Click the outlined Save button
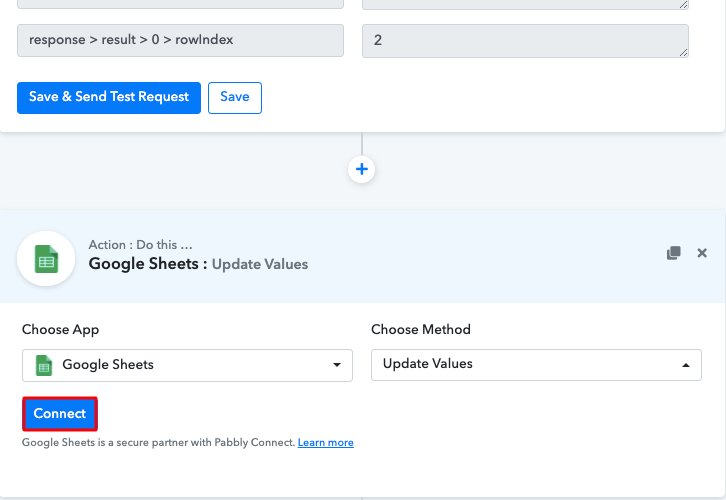This screenshot has width=726, height=500. point(235,98)
